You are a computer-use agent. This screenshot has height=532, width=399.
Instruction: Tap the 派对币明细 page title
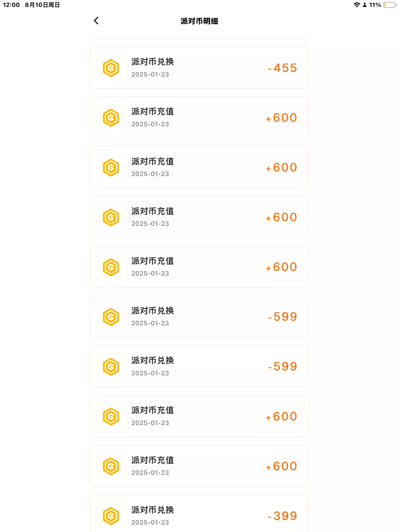[x=199, y=21]
